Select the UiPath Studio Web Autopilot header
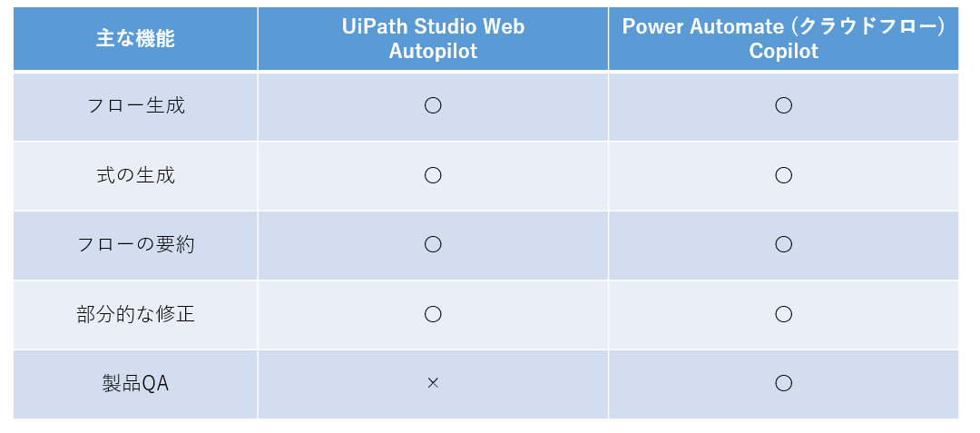Viewport: 980px width, 433px height. pos(433,39)
